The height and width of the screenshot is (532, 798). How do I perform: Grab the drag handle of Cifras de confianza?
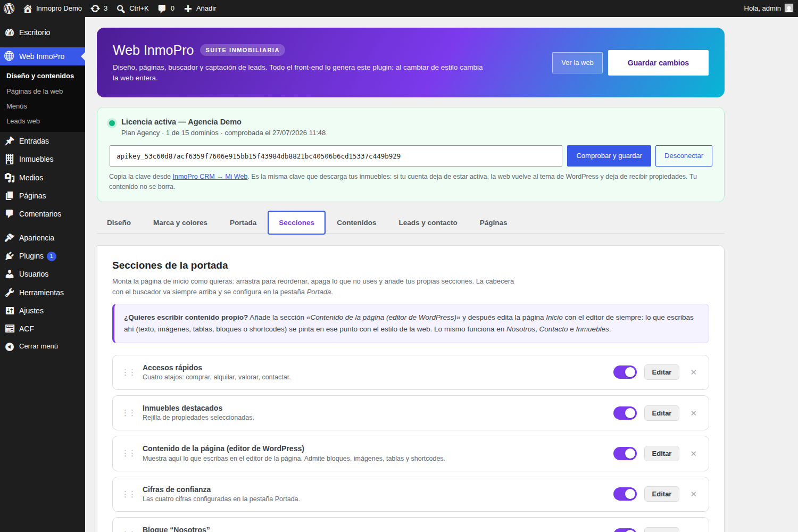coord(128,494)
